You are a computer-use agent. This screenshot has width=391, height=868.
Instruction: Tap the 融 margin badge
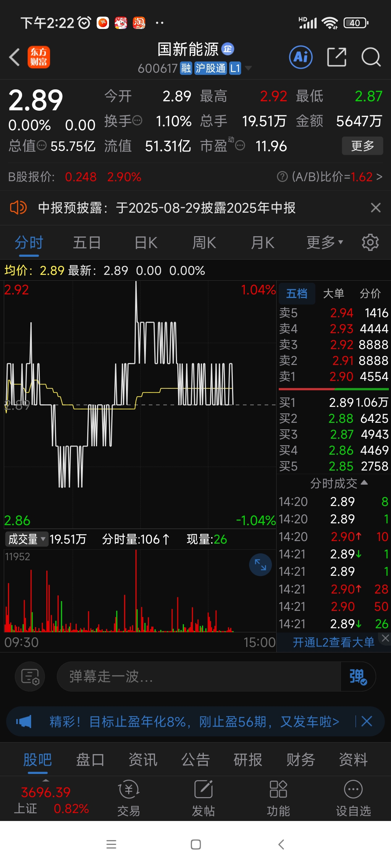tap(186, 68)
